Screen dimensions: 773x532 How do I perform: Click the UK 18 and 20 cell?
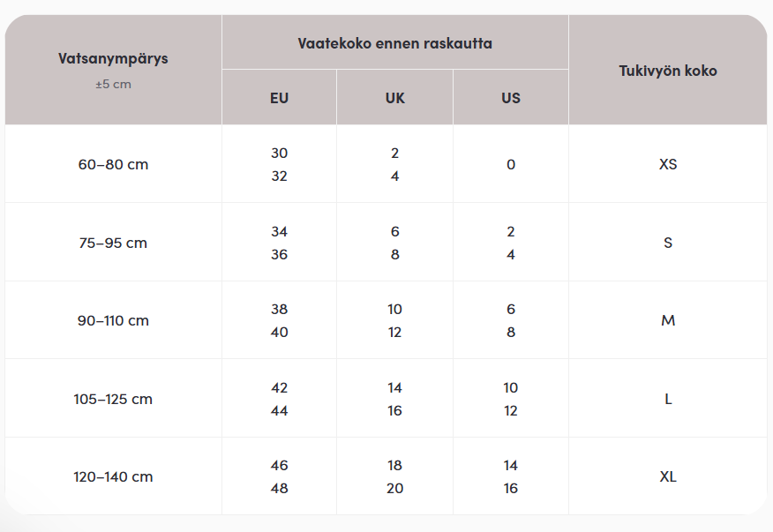coord(394,476)
